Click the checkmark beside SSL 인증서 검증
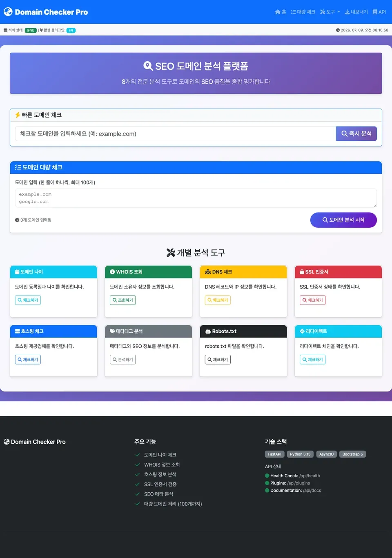392x558 pixels. [x=138, y=484]
